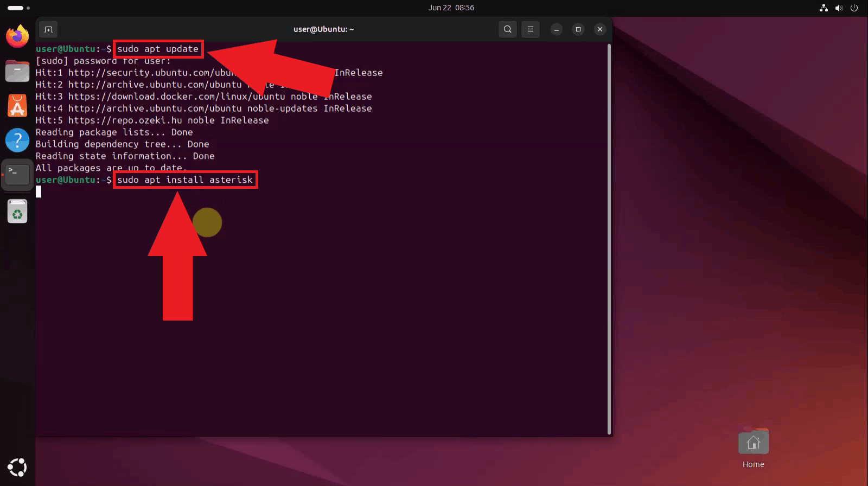Open the Activities overview indicator
The height and width of the screenshot is (486, 868).
[x=18, y=8]
